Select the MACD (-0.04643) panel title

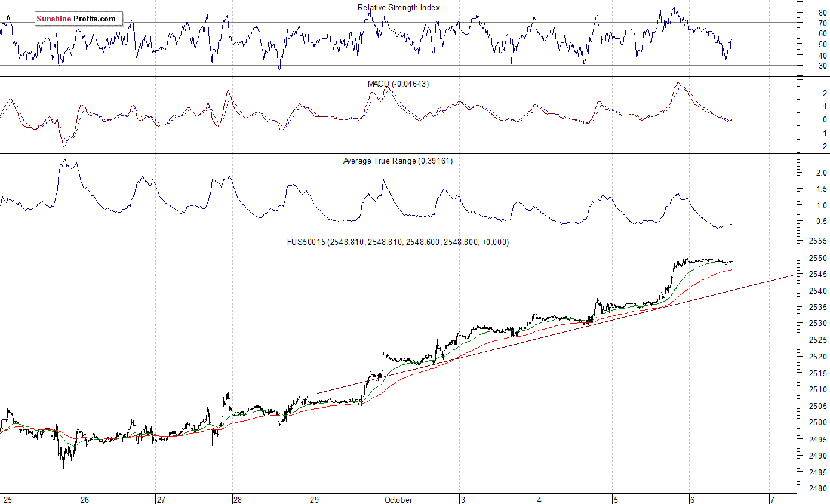398,84
